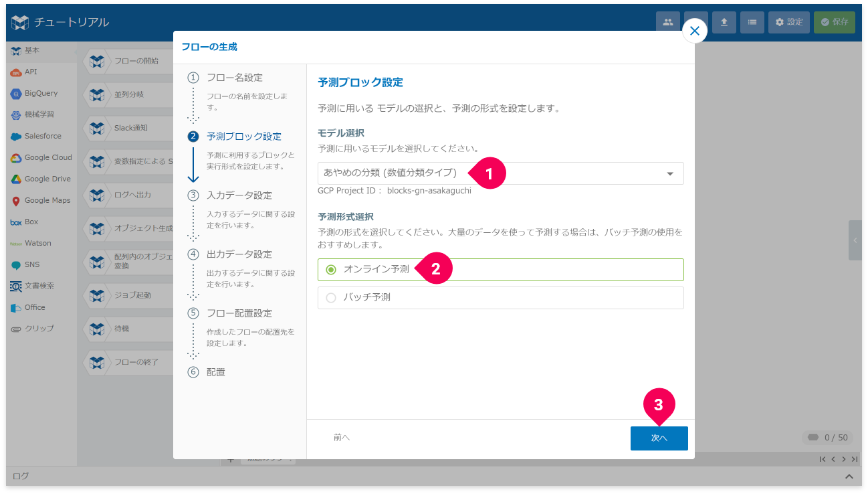The height and width of the screenshot is (494, 868).
Task: Click the cube icon of オブジェクト生成 block
Action: [x=98, y=228]
